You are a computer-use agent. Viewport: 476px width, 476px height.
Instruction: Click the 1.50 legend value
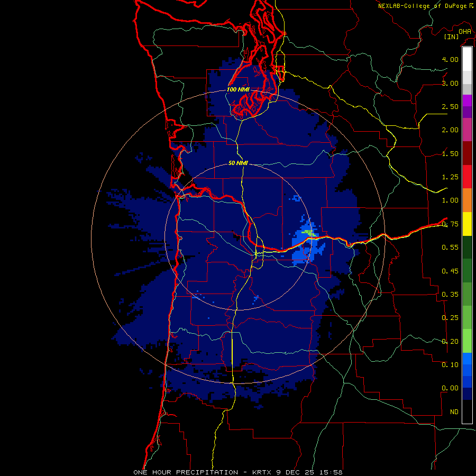tap(450, 153)
